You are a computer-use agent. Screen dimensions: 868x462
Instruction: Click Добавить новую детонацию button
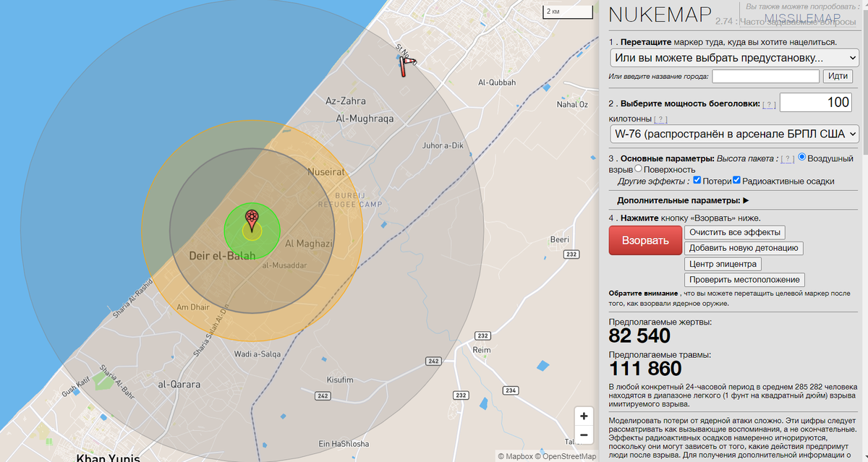tap(744, 248)
